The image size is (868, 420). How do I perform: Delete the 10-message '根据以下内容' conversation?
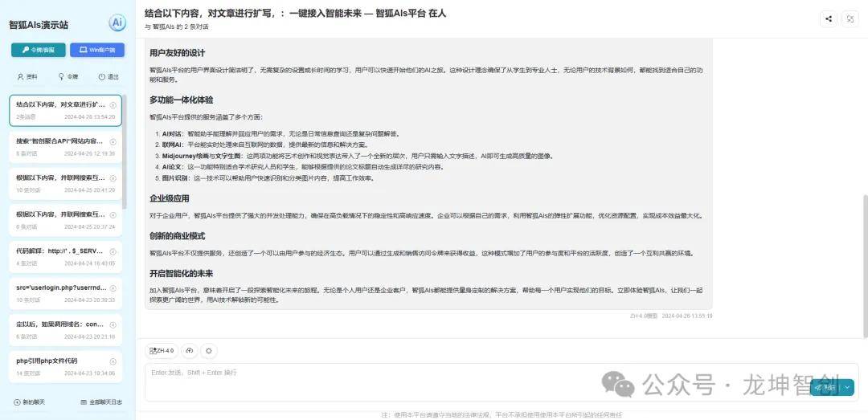(x=113, y=178)
